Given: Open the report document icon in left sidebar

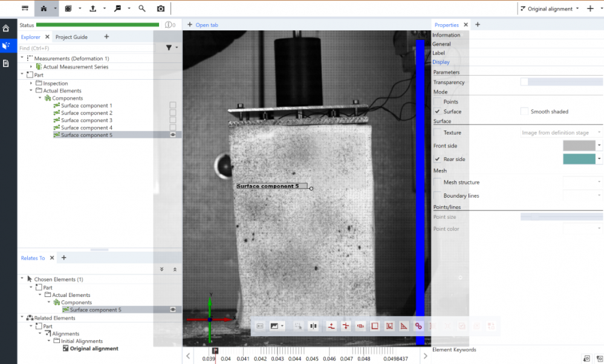Looking at the screenshot, I should (x=6, y=63).
